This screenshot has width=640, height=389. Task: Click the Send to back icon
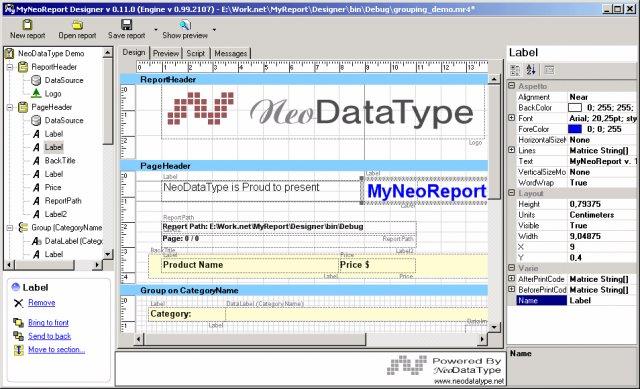18,336
